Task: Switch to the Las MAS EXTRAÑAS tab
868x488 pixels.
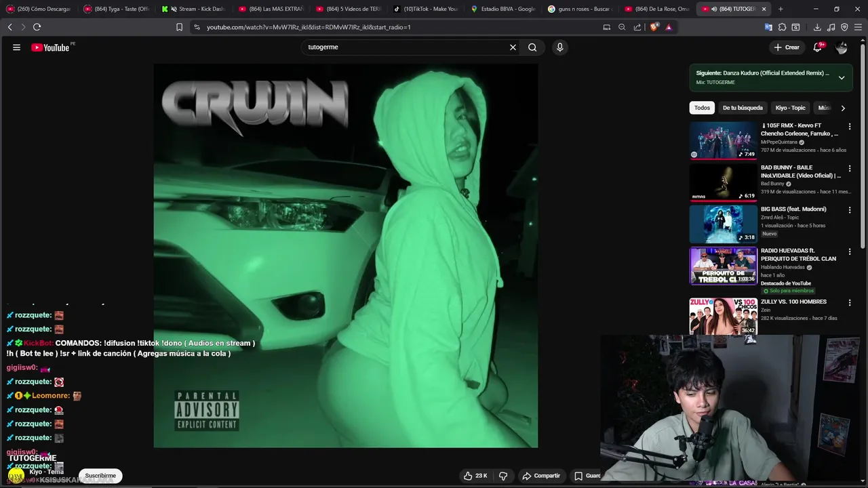Action: [x=271, y=9]
